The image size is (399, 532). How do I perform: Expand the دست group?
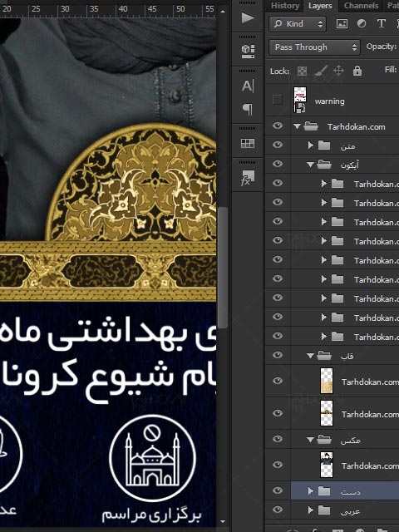tap(310, 491)
